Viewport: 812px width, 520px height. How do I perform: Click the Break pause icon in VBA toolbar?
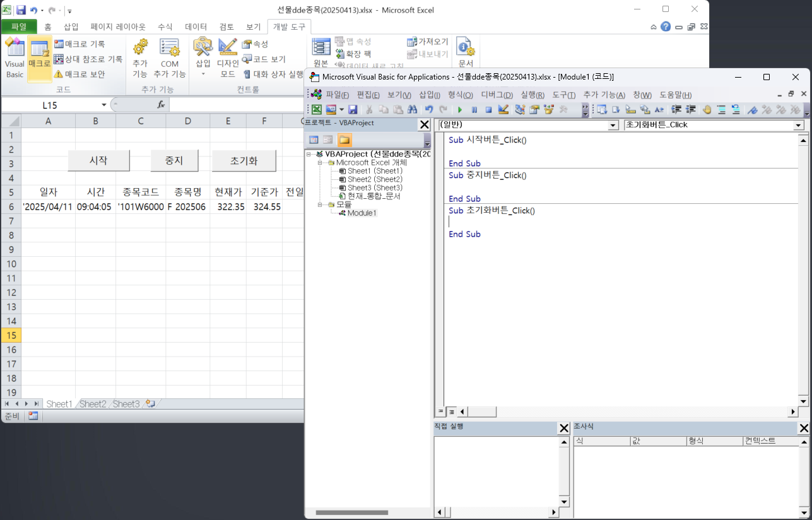(474, 109)
